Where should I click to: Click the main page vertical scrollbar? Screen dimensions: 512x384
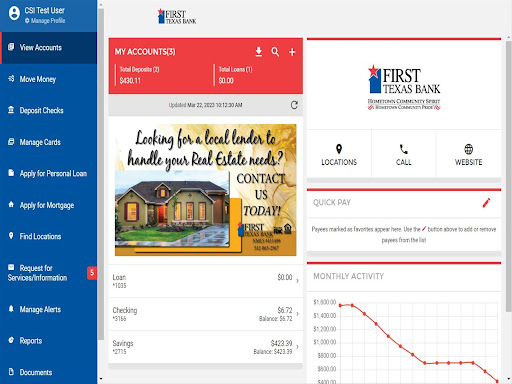point(509,177)
